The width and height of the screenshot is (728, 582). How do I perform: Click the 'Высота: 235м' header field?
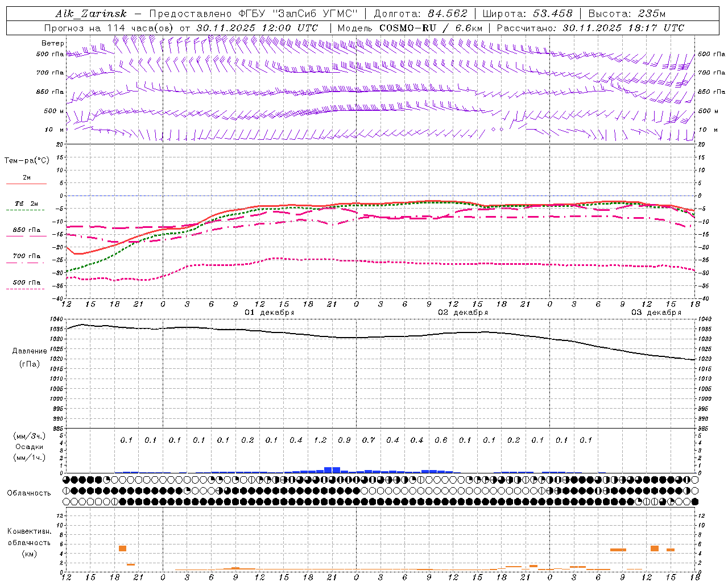pyautogui.click(x=627, y=14)
